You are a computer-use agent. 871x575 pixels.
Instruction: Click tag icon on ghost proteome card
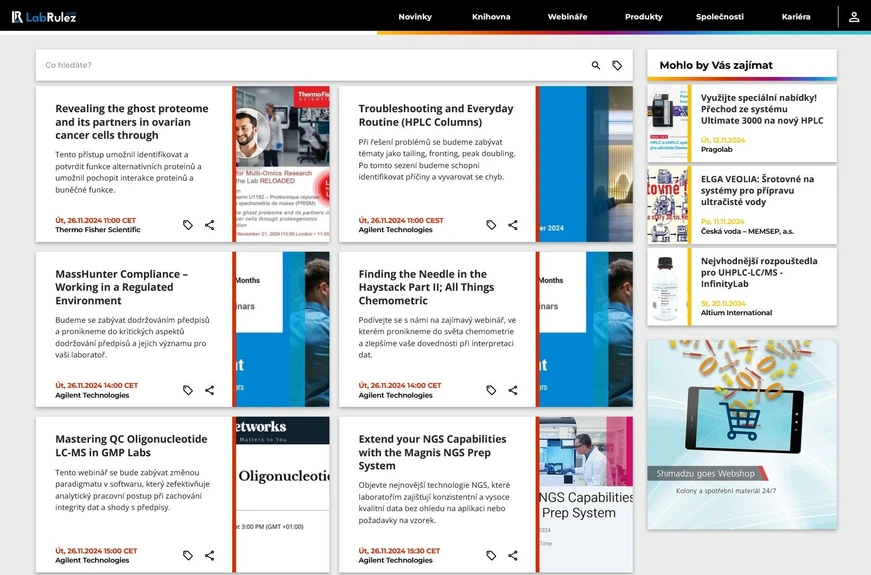coord(188,225)
